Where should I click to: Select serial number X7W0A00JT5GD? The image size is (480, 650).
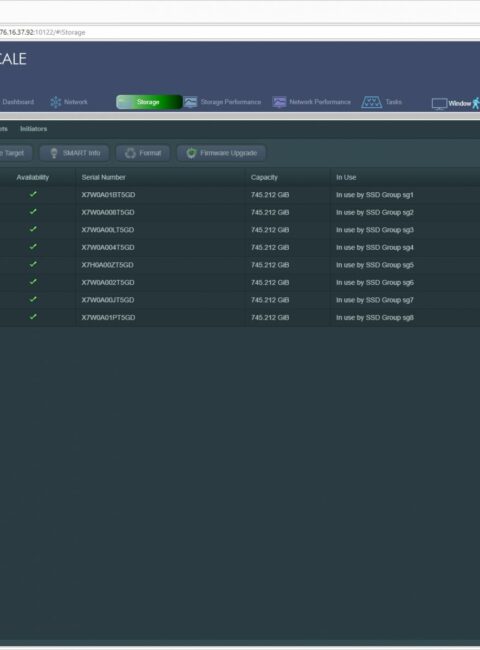click(108, 300)
